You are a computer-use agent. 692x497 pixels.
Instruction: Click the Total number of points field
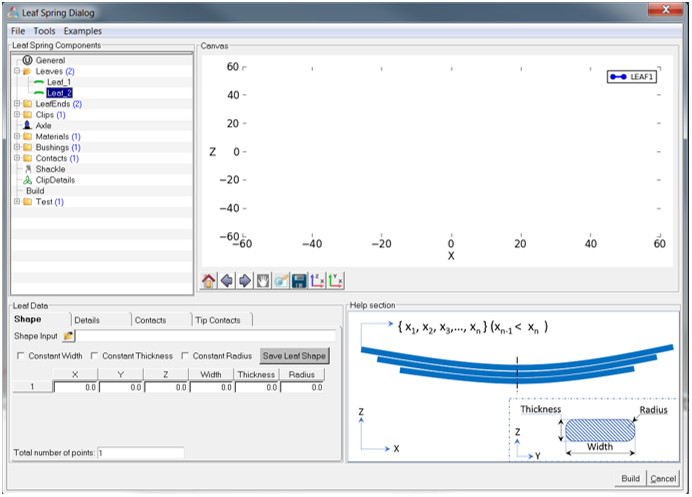140,453
